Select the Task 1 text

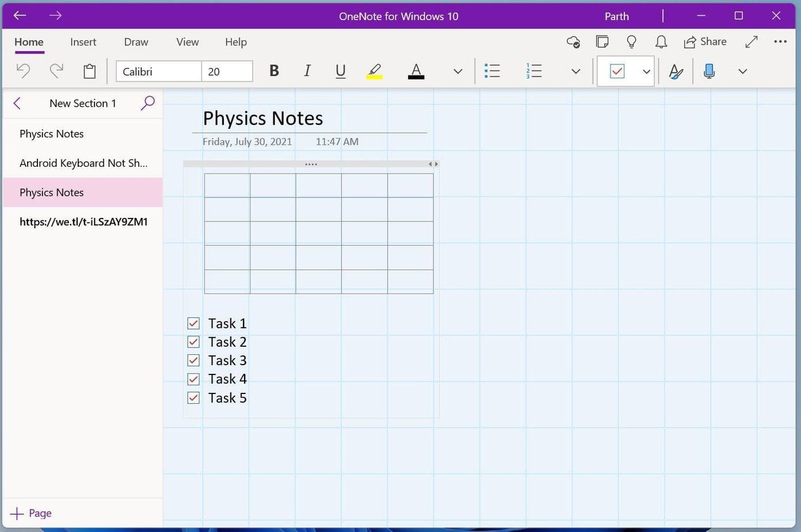pos(227,323)
